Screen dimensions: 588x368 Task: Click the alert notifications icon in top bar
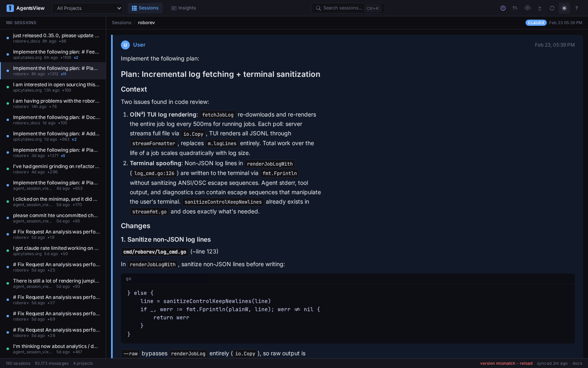[x=503, y=8]
